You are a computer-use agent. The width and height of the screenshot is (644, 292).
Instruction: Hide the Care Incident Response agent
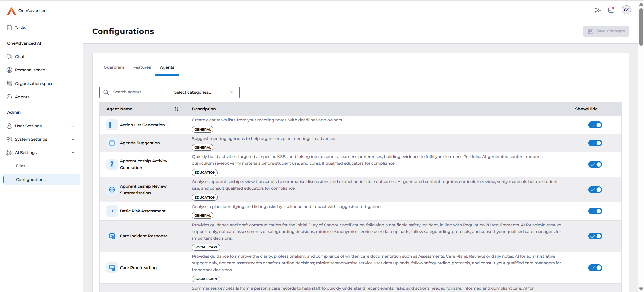click(595, 236)
